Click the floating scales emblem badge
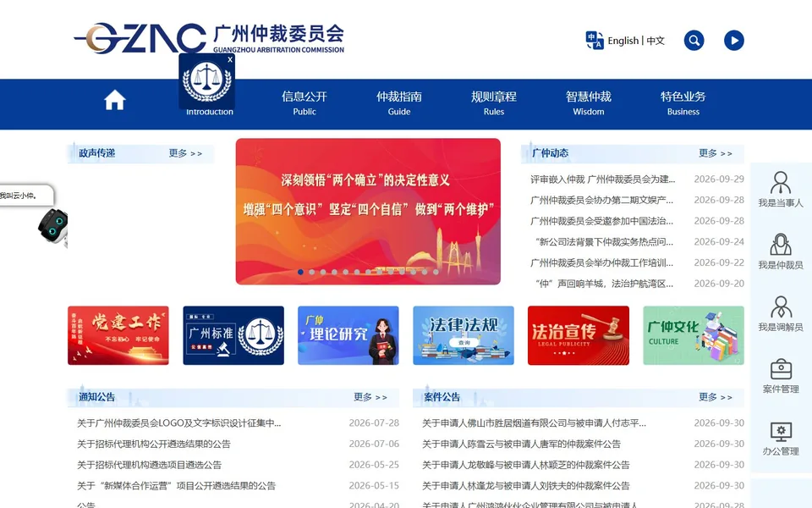This screenshot has height=508, width=812. (x=207, y=81)
